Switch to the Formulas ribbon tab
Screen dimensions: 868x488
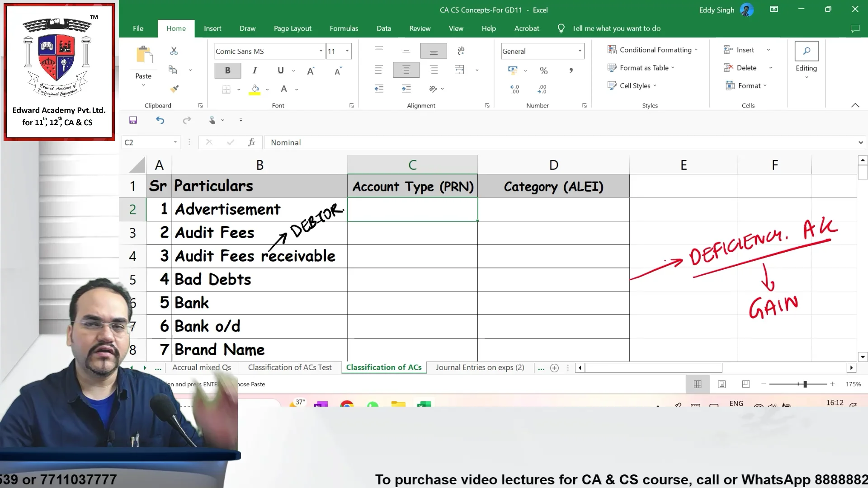click(x=344, y=28)
